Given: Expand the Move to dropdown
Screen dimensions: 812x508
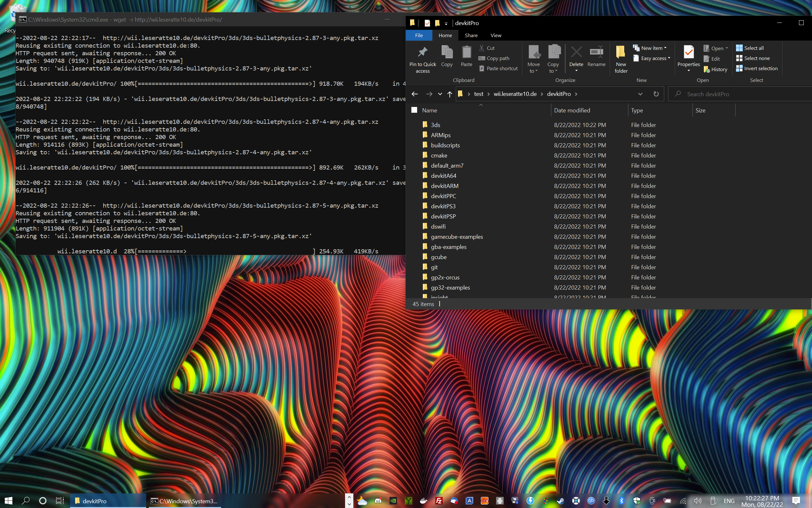Looking at the screenshot, I should click(x=534, y=68).
